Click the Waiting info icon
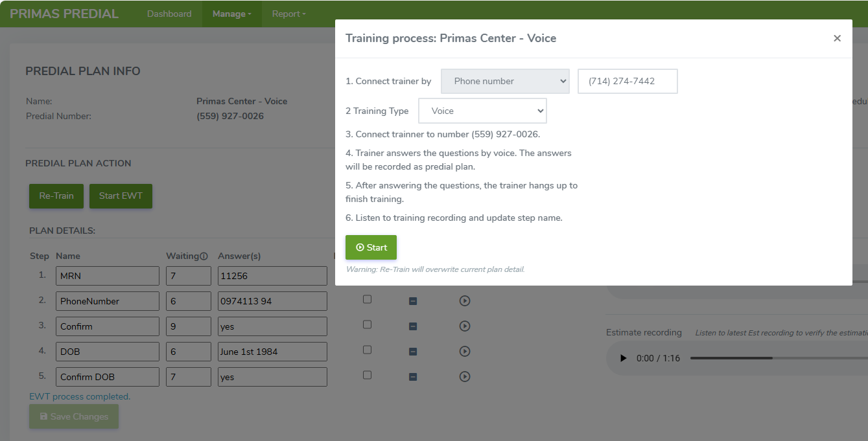 coord(204,256)
